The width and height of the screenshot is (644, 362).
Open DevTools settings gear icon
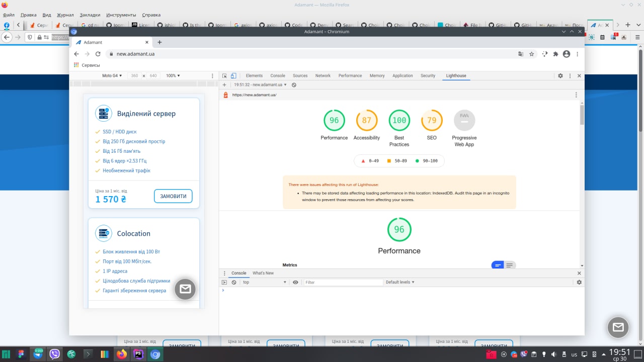[560, 76]
